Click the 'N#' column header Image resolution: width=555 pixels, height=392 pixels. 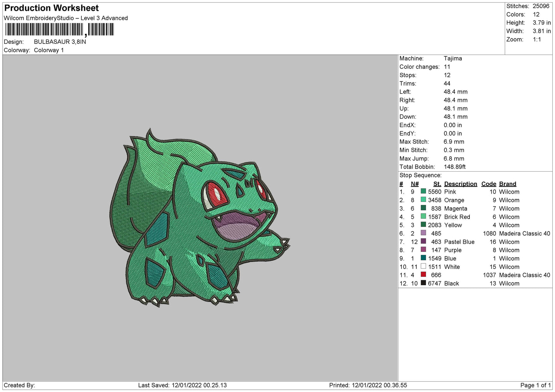[x=415, y=184]
